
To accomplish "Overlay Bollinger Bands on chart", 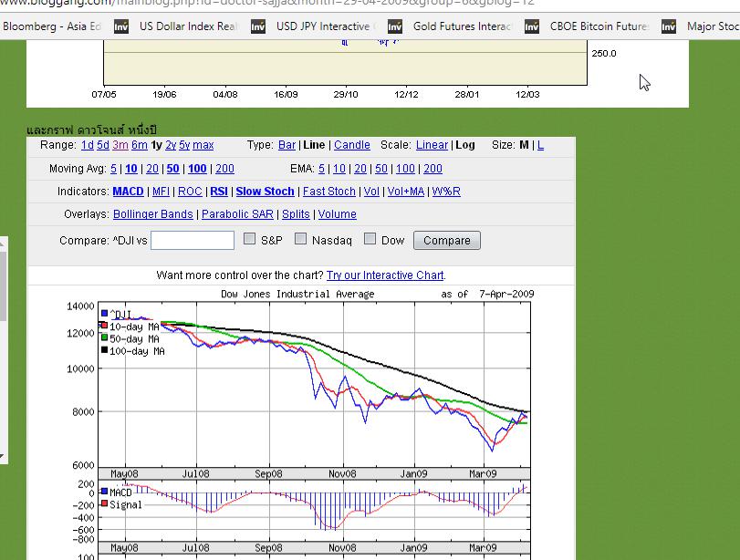I will (x=153, y=214).
